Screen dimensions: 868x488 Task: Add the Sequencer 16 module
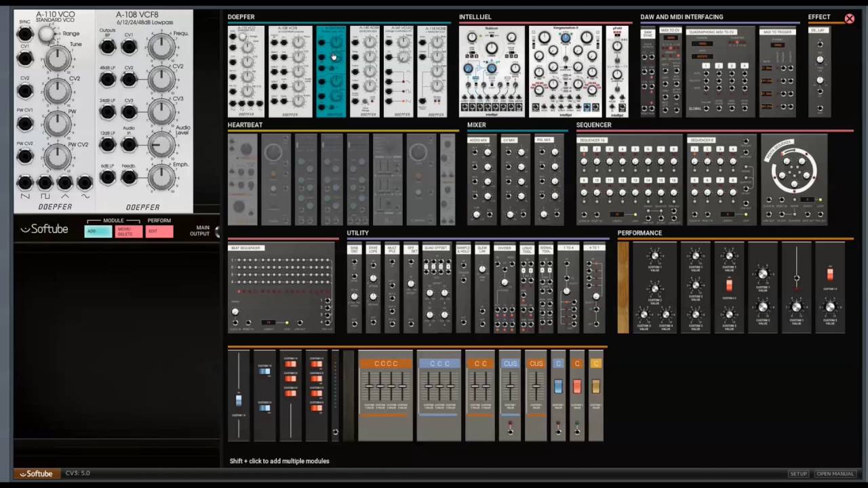[629, 180]
